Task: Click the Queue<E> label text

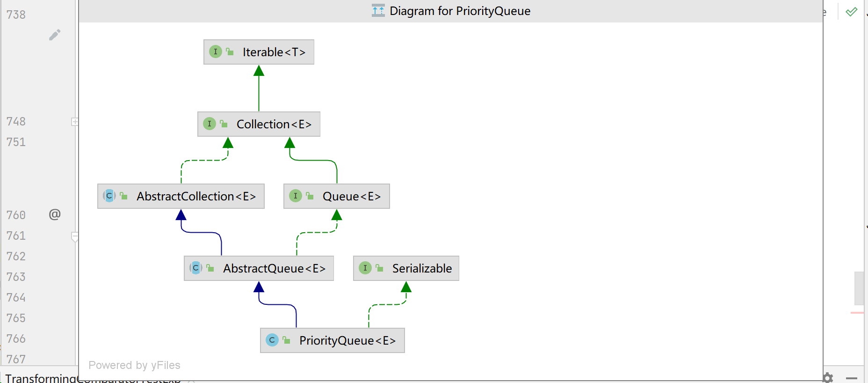Action: 352,196
